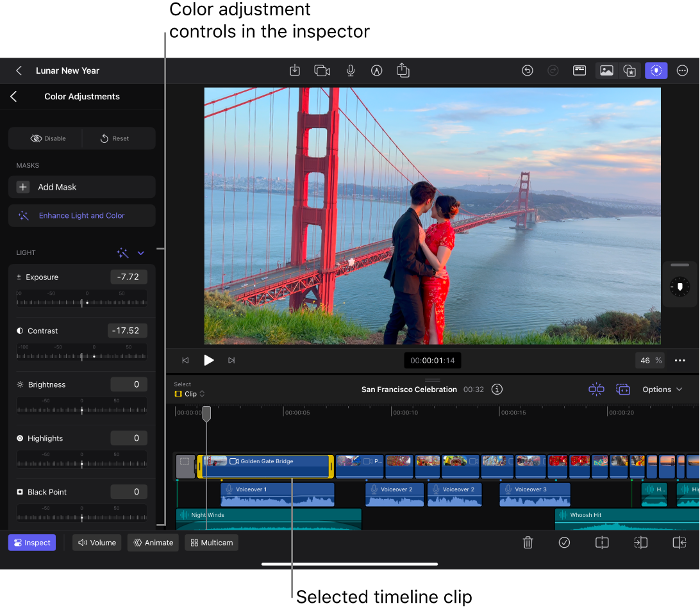Collapse the Light section chevron
Screen dimensions: 700x615
click(x=140, y=253)
